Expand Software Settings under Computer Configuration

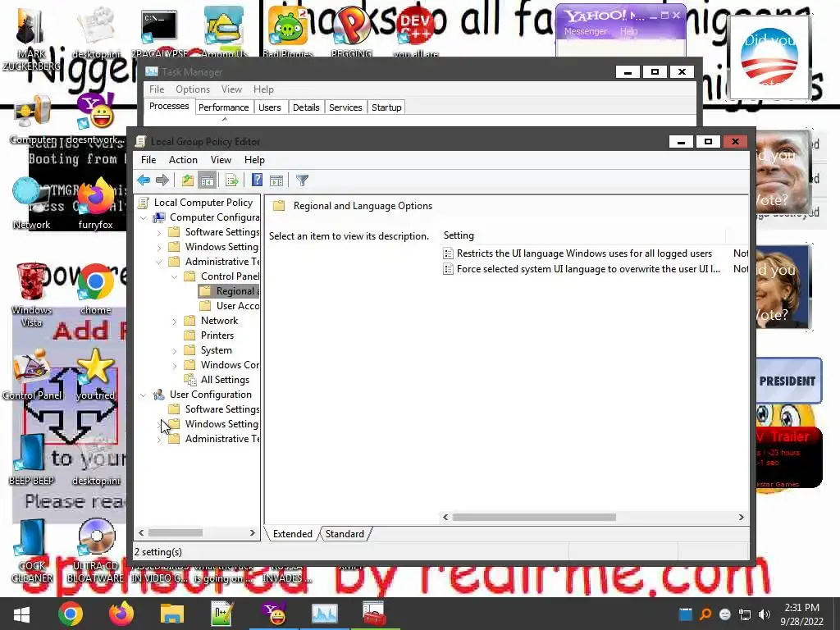tap(158, 233)
